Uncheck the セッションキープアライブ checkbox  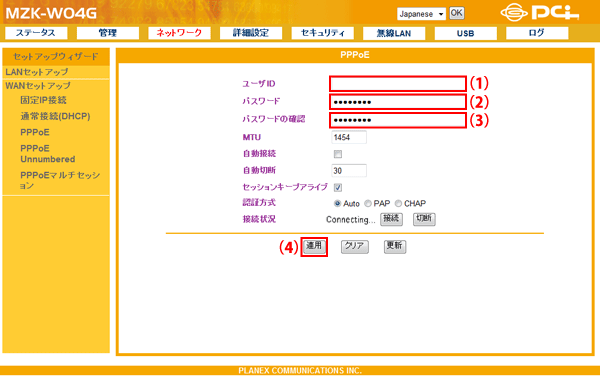click(x=338, y=187)
